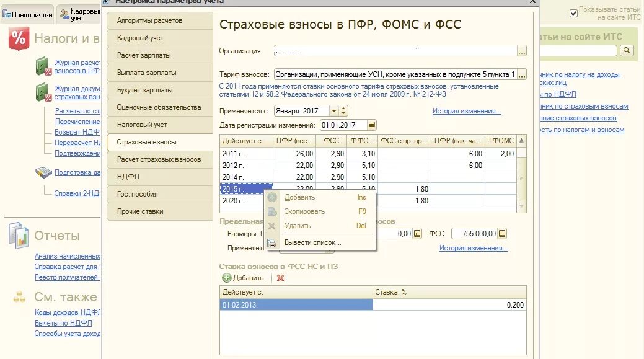
Task: Click the calendar icon next to Дата регистрации изменений
Action: pyautogui.click(x=372, y=125)
